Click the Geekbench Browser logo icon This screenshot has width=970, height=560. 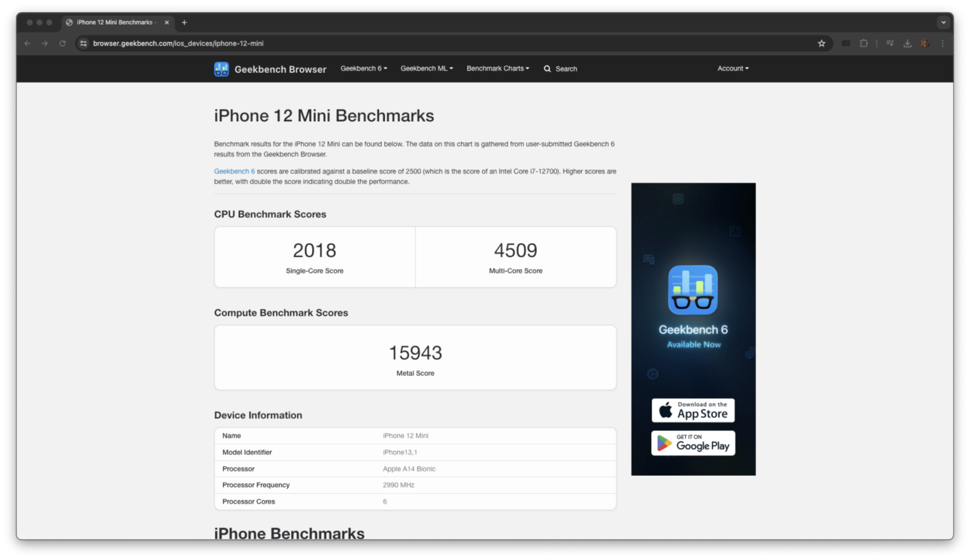click(x=221, y=69)
